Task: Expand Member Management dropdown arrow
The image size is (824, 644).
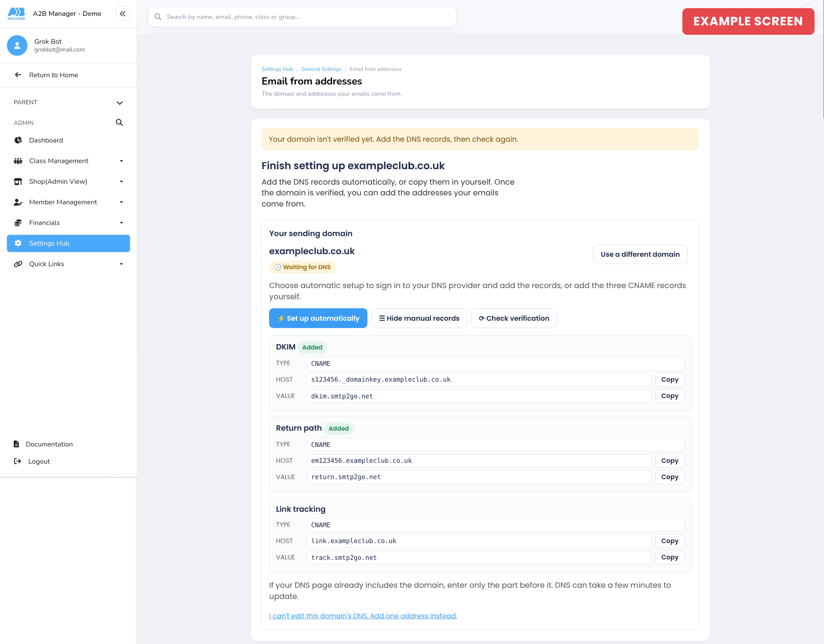Action: [x=121, y=202]
